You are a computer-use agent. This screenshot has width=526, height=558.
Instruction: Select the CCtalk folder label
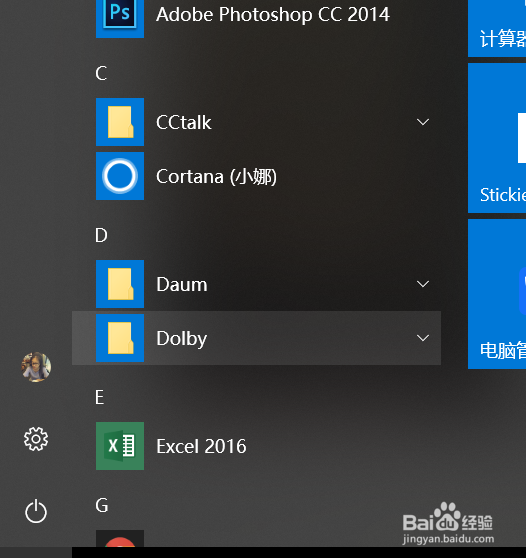pyautogui.click(x=184, y=122)
